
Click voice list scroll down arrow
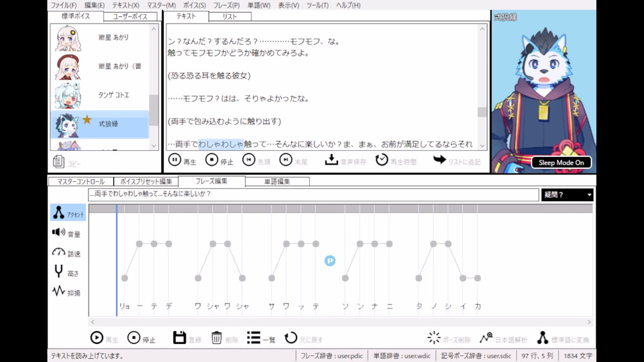154,145
